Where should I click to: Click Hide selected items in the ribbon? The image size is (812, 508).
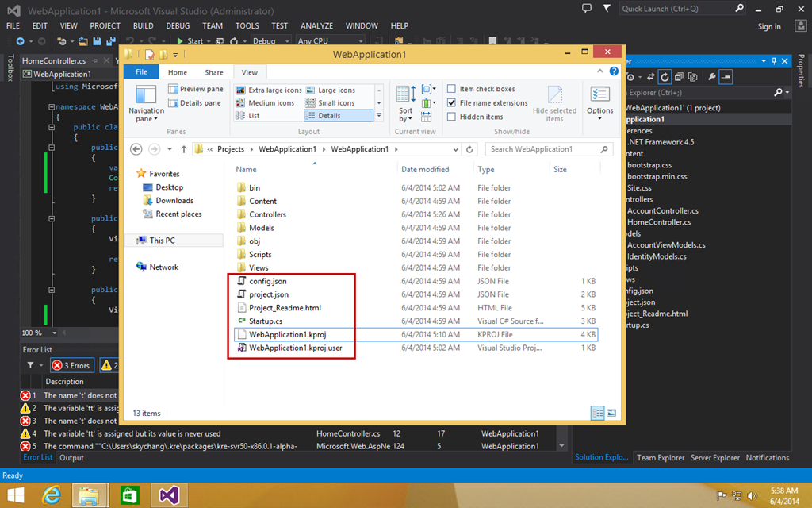point(554,104)
